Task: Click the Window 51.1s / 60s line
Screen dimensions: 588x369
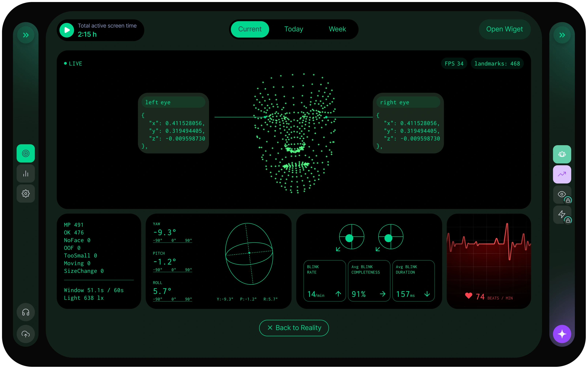Action: click(x=94, y=290)
